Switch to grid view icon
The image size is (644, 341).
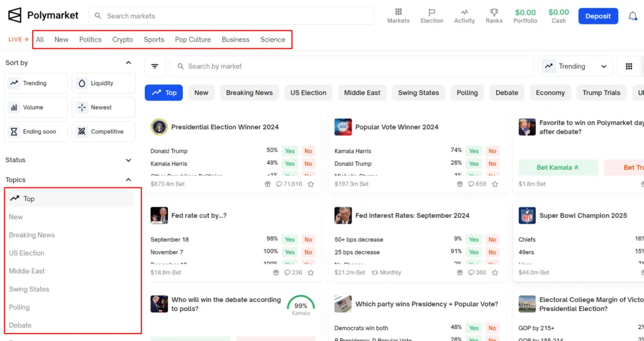629,67
